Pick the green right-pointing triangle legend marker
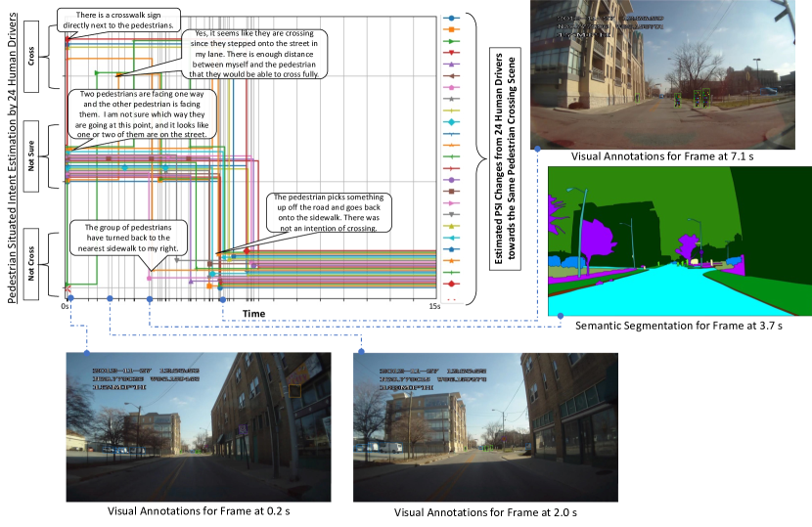 point(452,41)
